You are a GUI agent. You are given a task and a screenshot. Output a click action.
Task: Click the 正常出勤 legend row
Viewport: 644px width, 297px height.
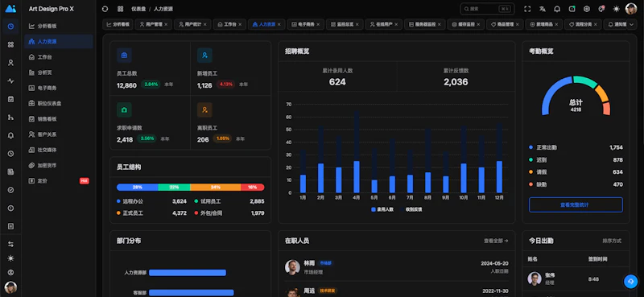[576, 147]
